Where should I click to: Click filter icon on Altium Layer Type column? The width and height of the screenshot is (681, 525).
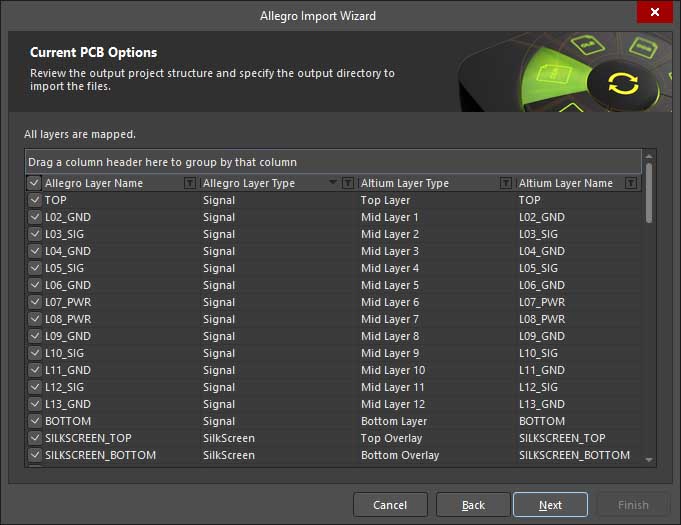(x=506, y=183)
